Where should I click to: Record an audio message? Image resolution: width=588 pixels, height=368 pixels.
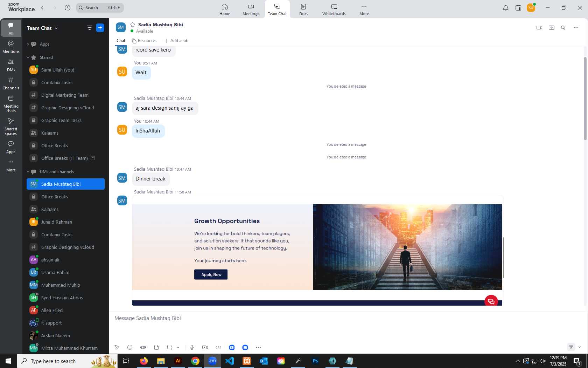[192, 347]
